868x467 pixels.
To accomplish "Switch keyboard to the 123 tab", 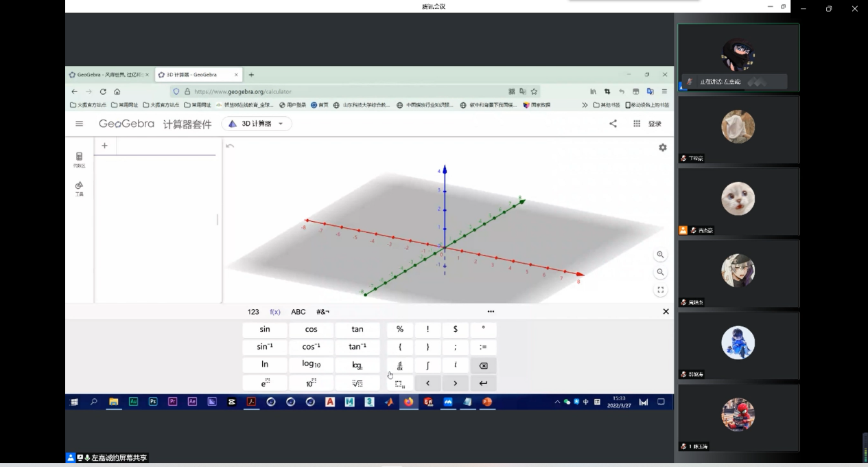I will [x=253, y=312].
